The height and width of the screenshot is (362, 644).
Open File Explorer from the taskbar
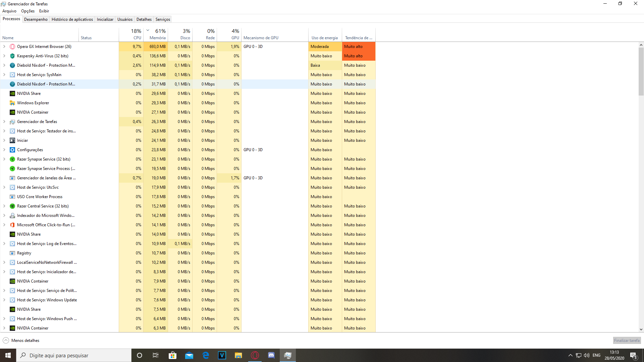pos(238,355)
